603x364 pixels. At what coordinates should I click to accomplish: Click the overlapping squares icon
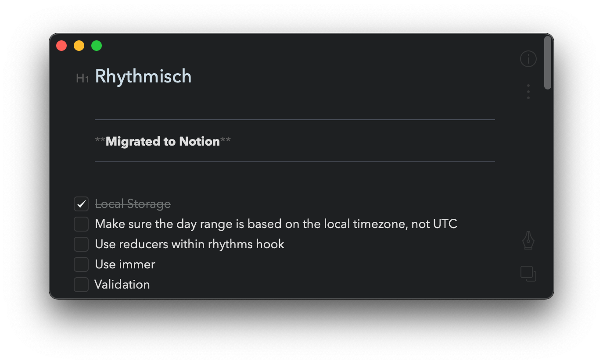pyautogui.click(x=528, y=274)
